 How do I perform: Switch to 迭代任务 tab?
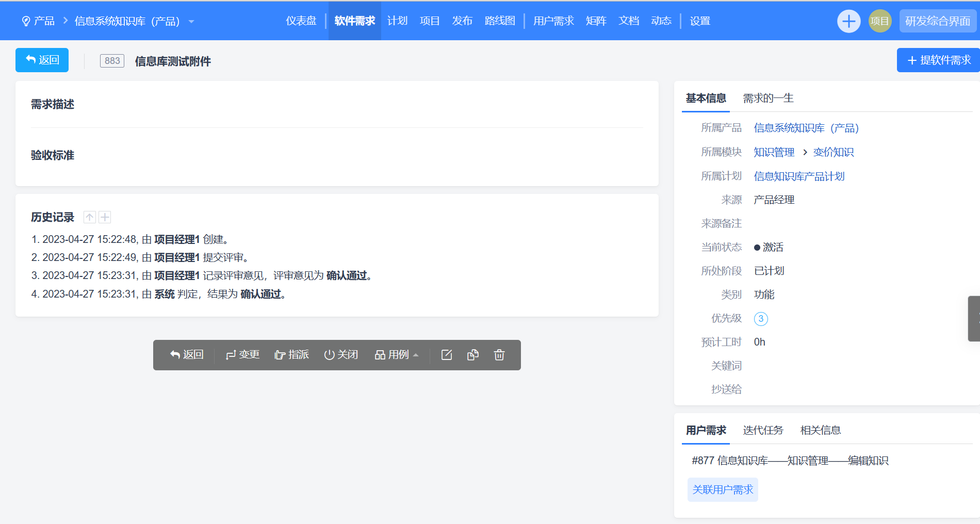(x=763, y=430)
